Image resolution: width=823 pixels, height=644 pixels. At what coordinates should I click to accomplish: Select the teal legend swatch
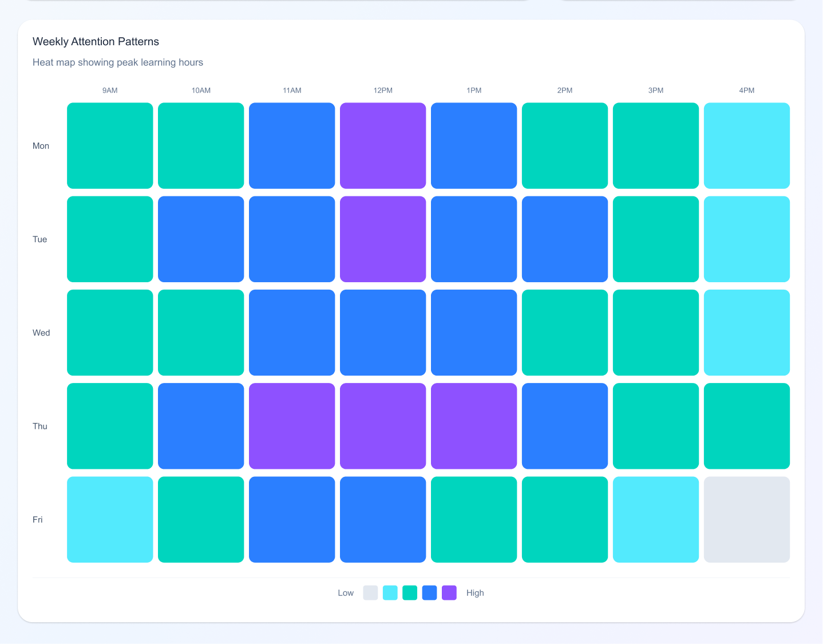410,592
